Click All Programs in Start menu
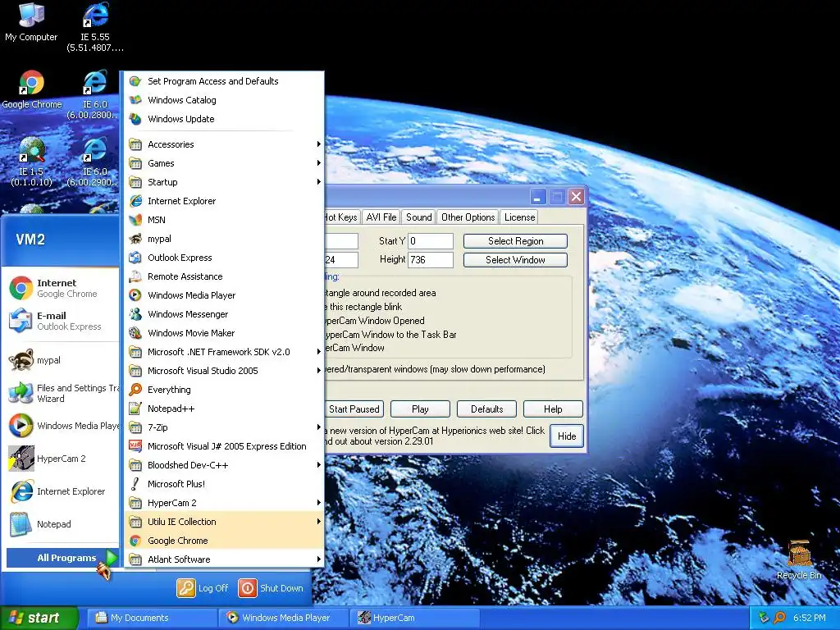This screenshot has width=840, height=630. click(62, 558)
